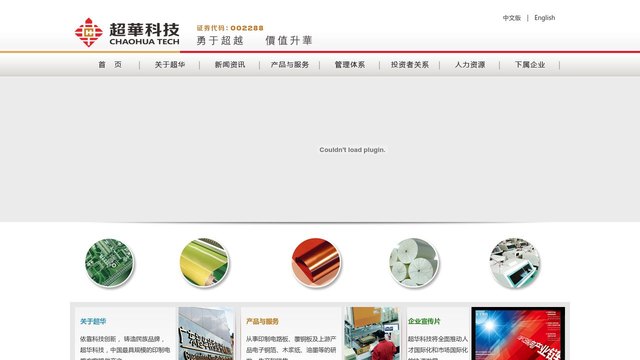
Task: Open the company building thumbnail
Action: 207,333
